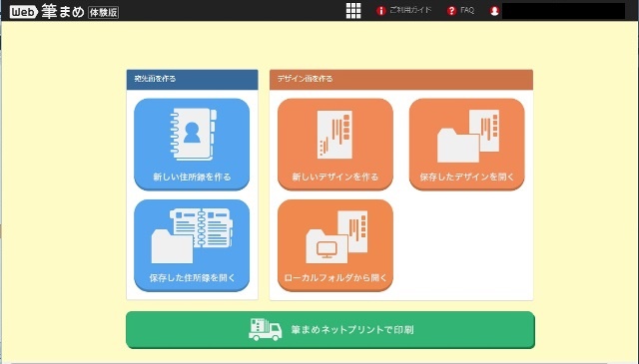Click 筆まめネットプリントで印刷 green button
Image resolution: width=639 pixels, height=364 pixels.
(330, 330)
